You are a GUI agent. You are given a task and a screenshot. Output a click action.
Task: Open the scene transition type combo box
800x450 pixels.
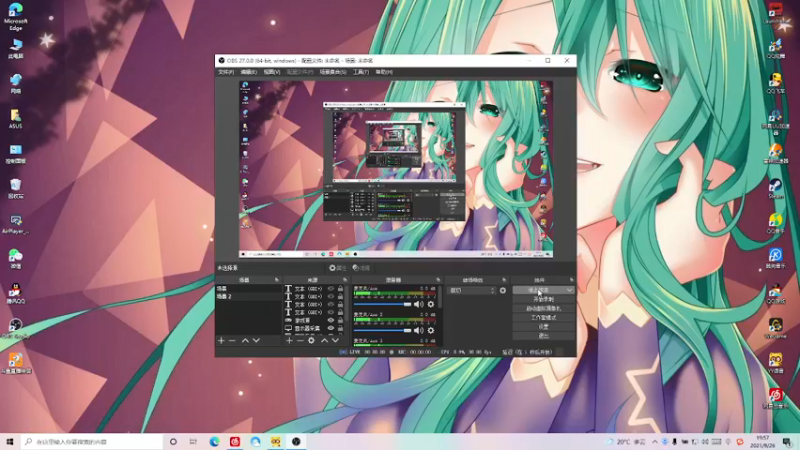point(471,290)
